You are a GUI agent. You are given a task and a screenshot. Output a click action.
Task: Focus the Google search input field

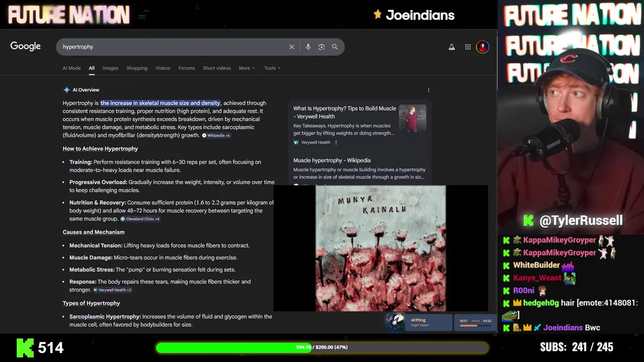click(174, 47)
